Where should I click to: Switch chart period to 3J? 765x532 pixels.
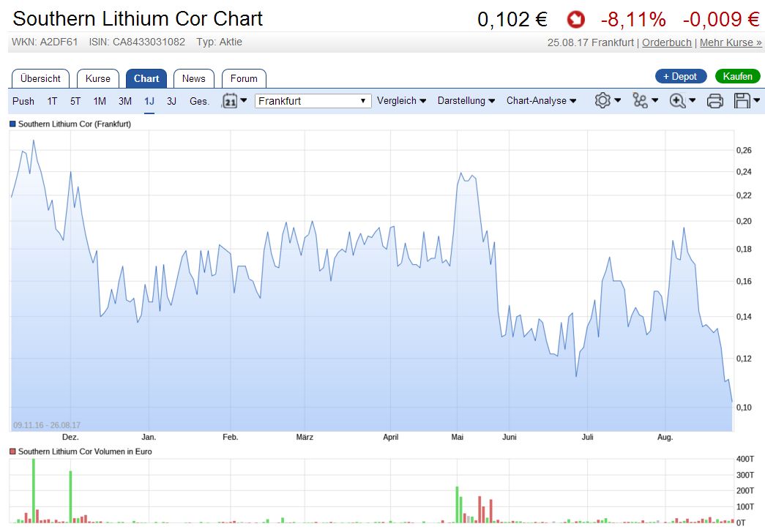171,101
